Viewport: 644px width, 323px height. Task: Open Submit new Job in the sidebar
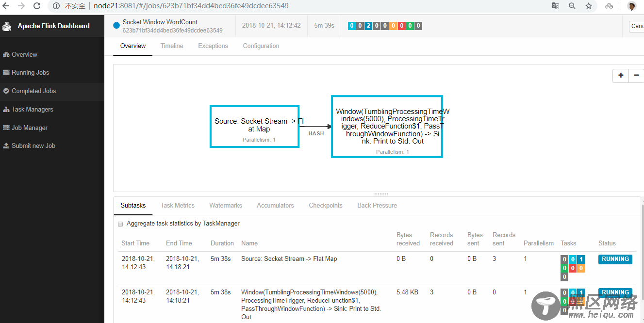52,146
